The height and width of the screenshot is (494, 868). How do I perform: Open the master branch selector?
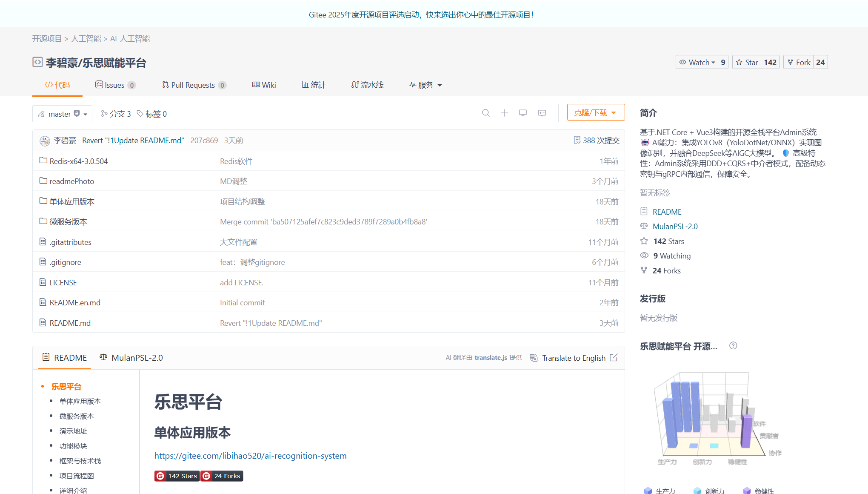(x=62, y=114)
